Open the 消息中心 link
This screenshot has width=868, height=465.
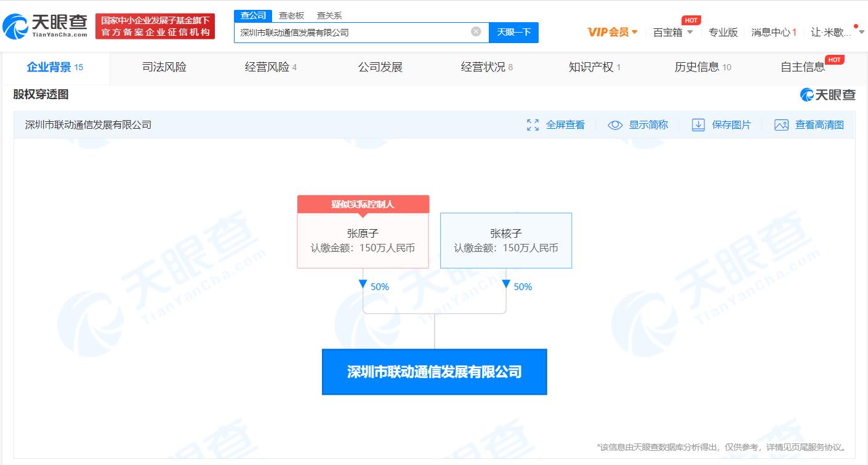tap(774, 32)
